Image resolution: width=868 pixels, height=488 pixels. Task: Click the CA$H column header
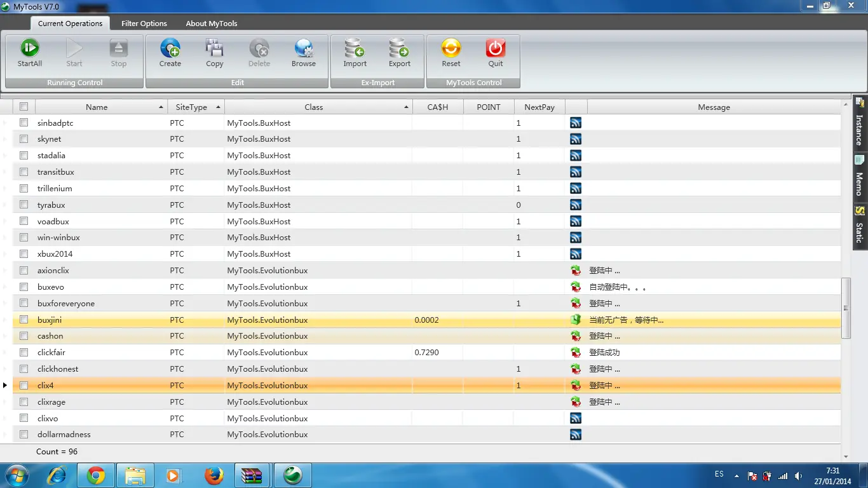[x=438, y=107]
